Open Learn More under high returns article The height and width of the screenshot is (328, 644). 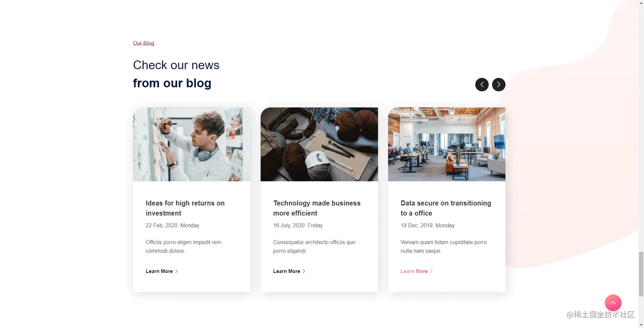159,271
